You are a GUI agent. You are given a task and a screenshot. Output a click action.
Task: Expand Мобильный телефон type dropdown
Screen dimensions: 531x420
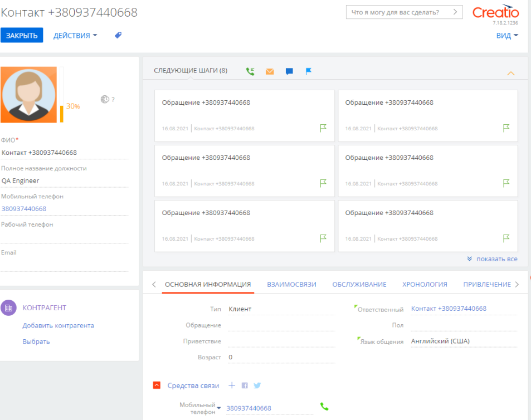click(x=219, y=408)
